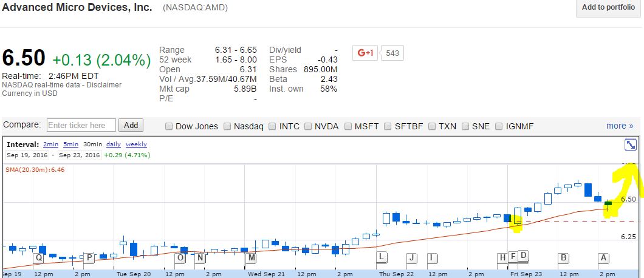Check the INTC comparison box
This screenshot has height=278, width=644.
click(x=272, y=126)
